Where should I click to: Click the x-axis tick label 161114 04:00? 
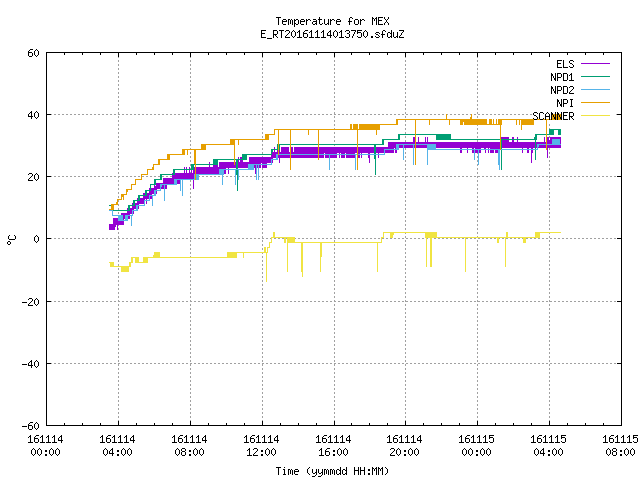(x=117, y=446)
